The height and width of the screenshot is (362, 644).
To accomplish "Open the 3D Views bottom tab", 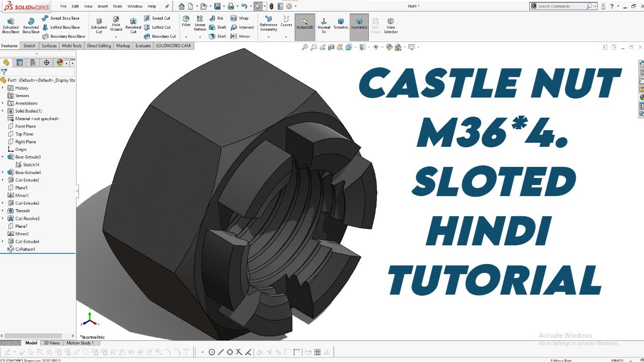I will click(x=52, y=343).
